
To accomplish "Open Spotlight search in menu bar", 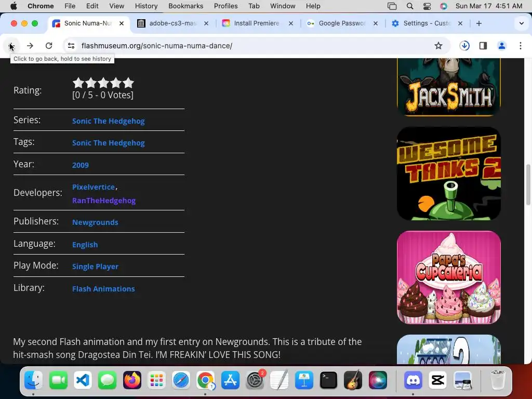I will [x=410, y=6].
